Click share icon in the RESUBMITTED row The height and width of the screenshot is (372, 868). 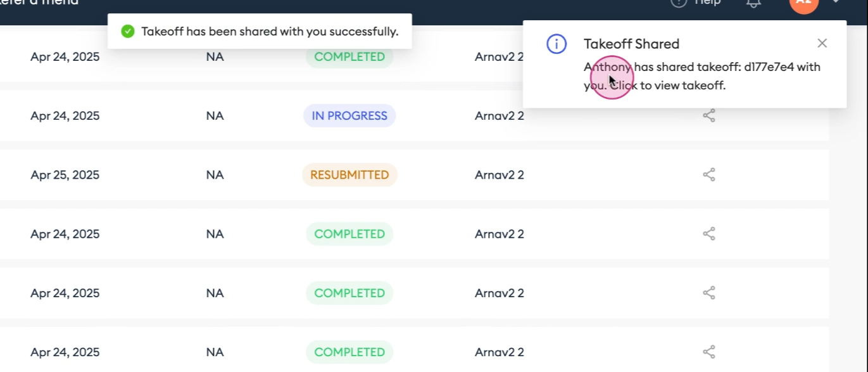[x=709, y=174]
